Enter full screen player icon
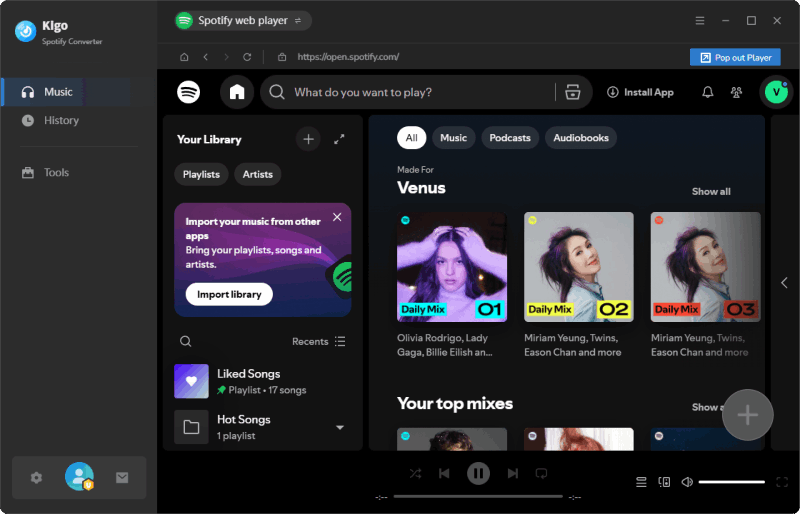800x514 pixels. [782, 482]
